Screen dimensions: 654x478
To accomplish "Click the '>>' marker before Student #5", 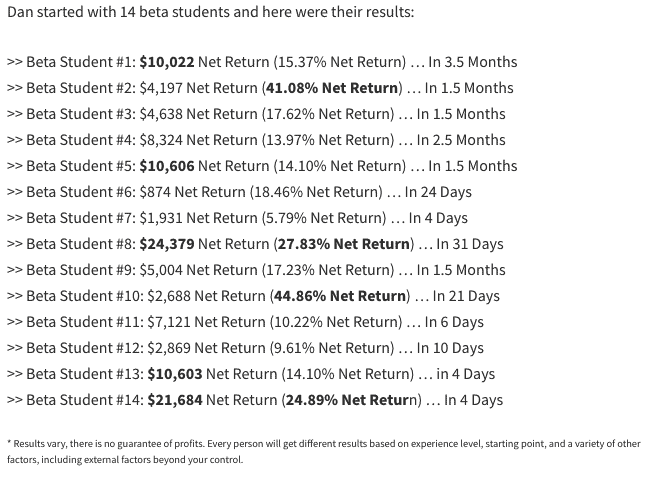I will tap(15, 166).
